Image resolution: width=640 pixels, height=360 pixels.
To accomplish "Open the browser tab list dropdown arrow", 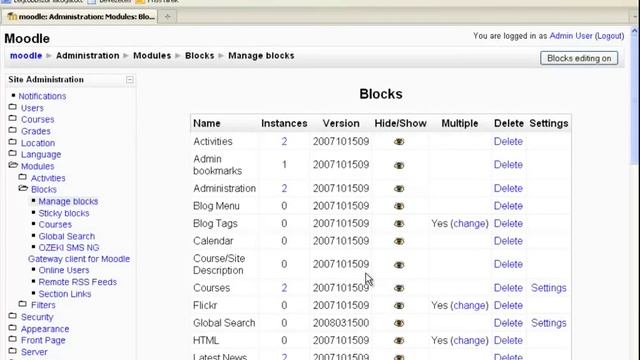I will [x=635, y=17].
